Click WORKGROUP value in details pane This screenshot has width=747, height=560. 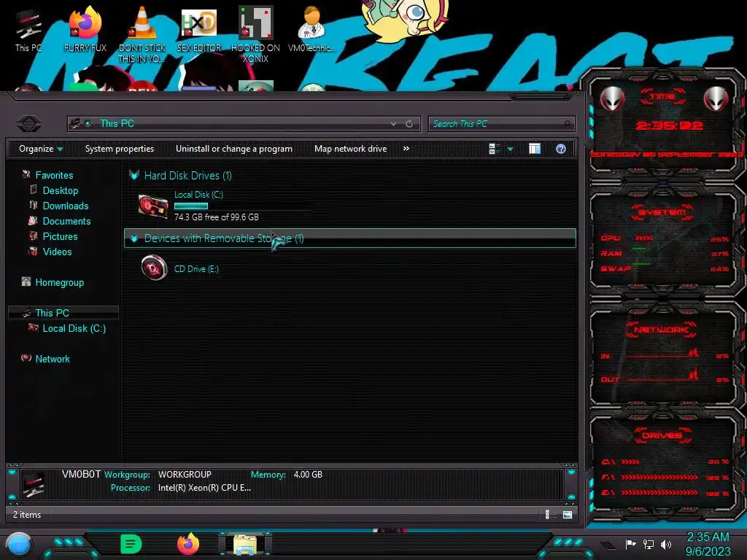(x=185, y=474)
